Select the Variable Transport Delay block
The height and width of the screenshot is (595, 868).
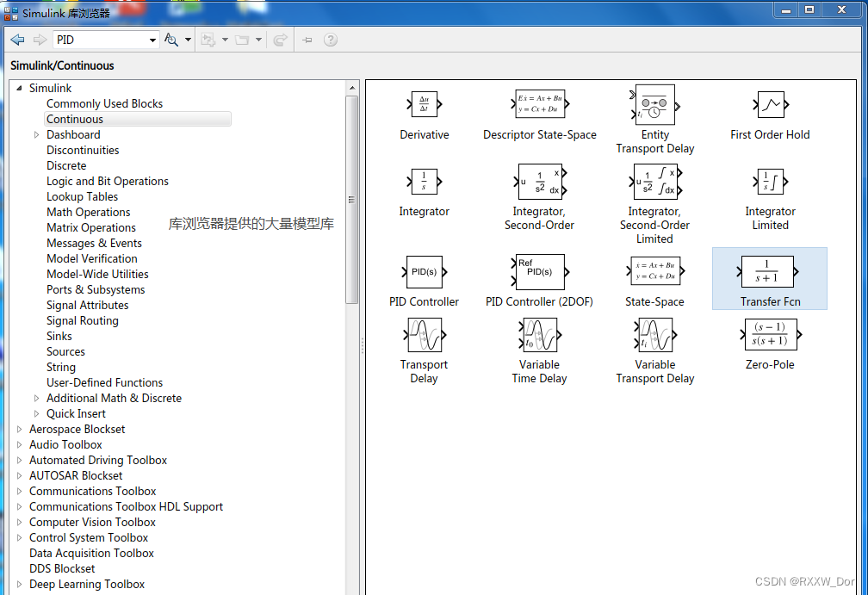[654, 335]
